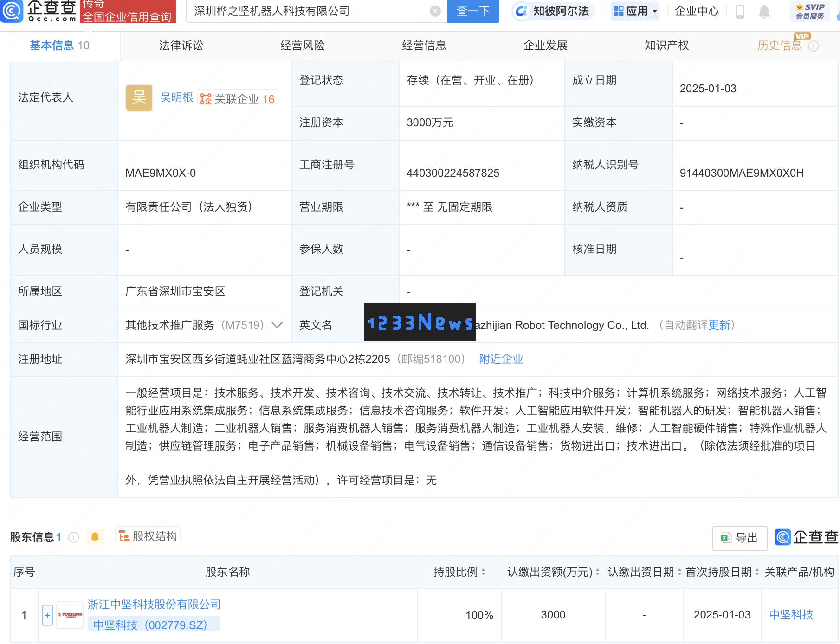This screenshot has width=840, height=644.
Task: Open 浙江中坚科技股份有限公司 link
Action: 154,605
